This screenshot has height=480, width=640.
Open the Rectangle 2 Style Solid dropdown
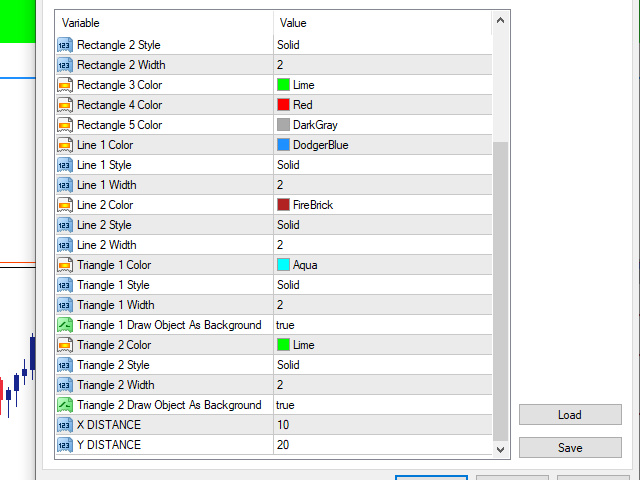point(380,45)
